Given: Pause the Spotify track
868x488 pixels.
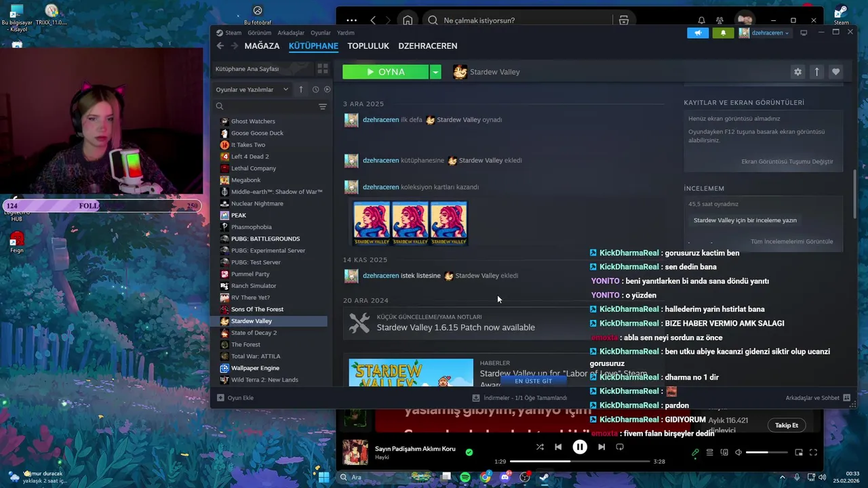Looking at the screenshot, I should (x=580, y=447).
